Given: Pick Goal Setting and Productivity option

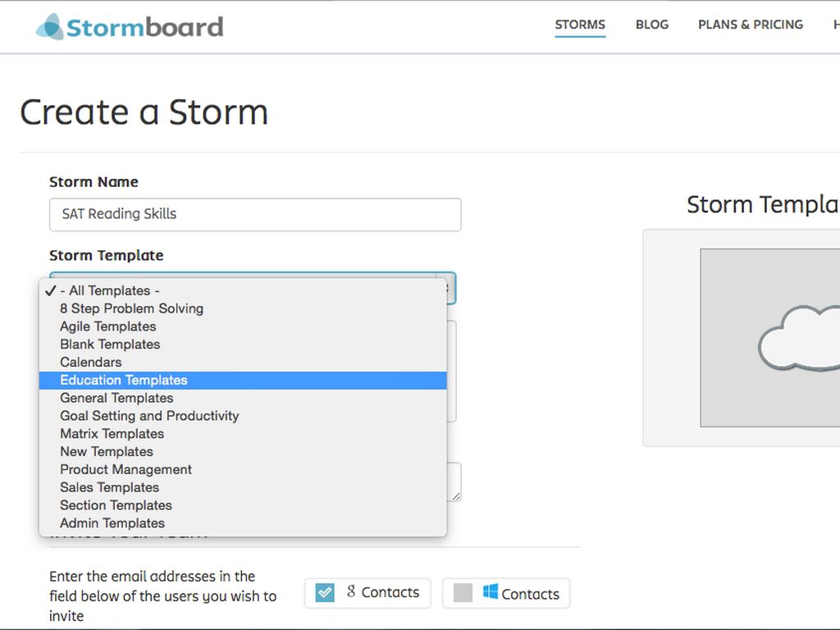Looking at the screenshot, I should coord(149,416).
